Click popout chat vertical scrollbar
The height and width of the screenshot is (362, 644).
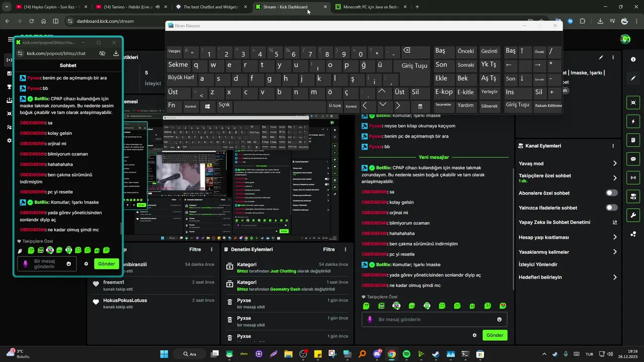121,229
